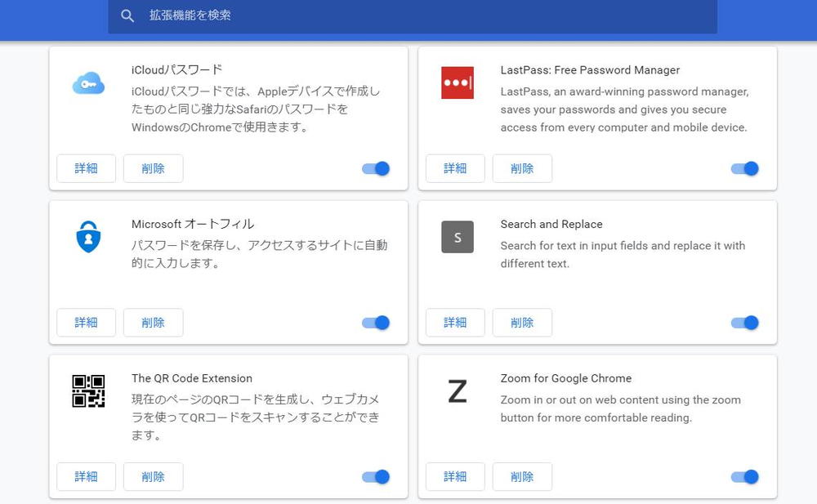Image resolution: width=817 pixels, height=504 pixels.
Task: Click the gray Search and Replace icon
Action: pyautogui.click(x=458, y=237)
